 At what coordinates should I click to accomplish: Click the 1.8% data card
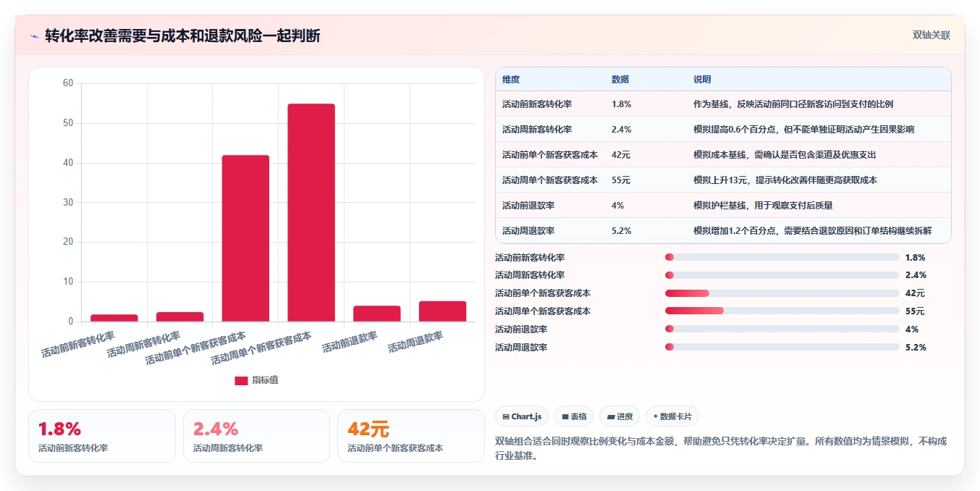[x=102, y=436]
